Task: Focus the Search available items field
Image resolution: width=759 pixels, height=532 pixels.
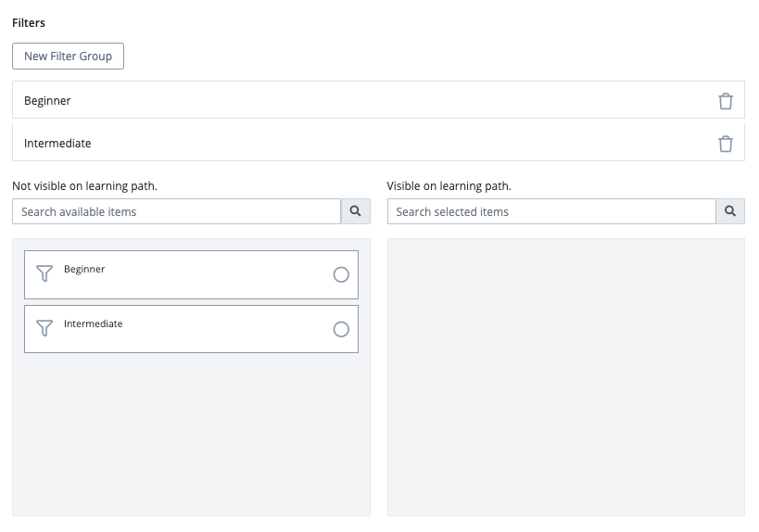Action: tap(176, 211)
